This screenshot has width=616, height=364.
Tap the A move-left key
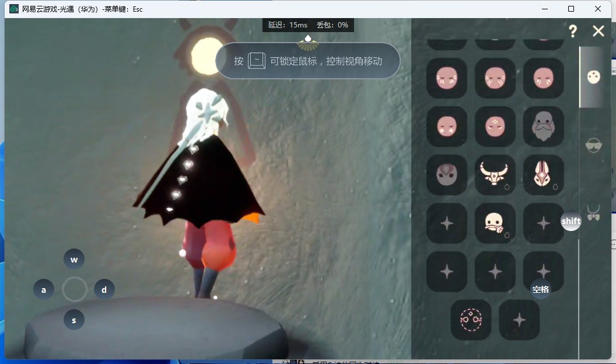tap(44, 289)
